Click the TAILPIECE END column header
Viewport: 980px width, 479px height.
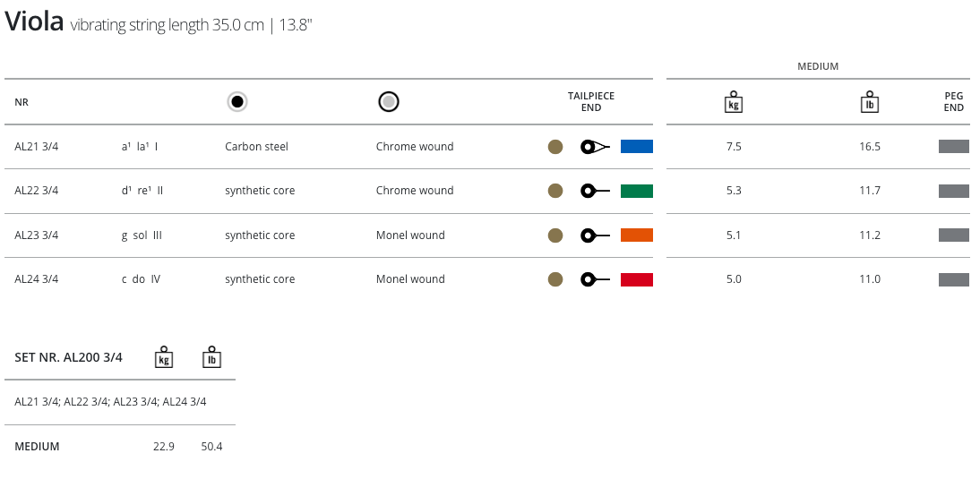coord(591,102)
